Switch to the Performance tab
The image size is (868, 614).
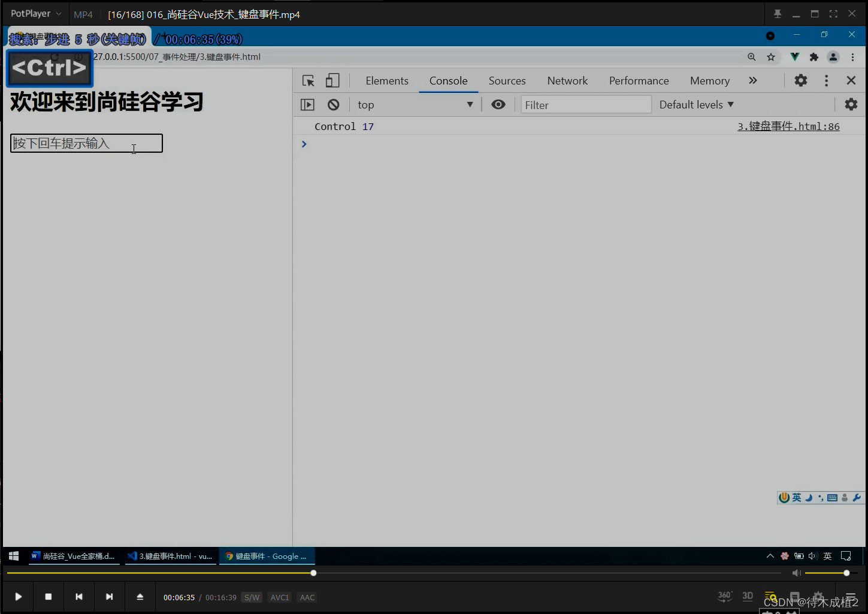click(x=639, y=81)
